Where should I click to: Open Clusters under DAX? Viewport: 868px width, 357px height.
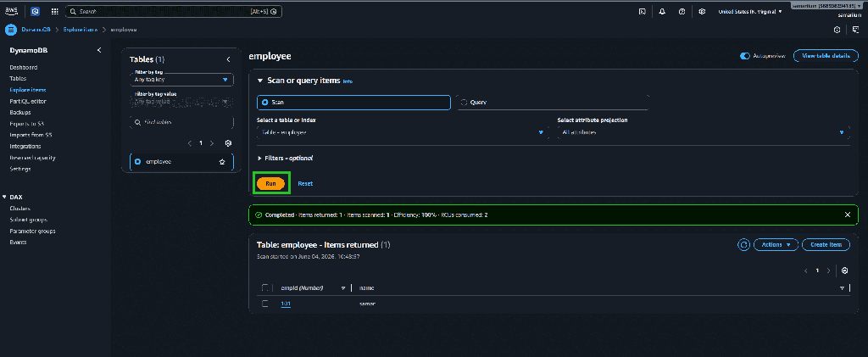pos(20,208)
